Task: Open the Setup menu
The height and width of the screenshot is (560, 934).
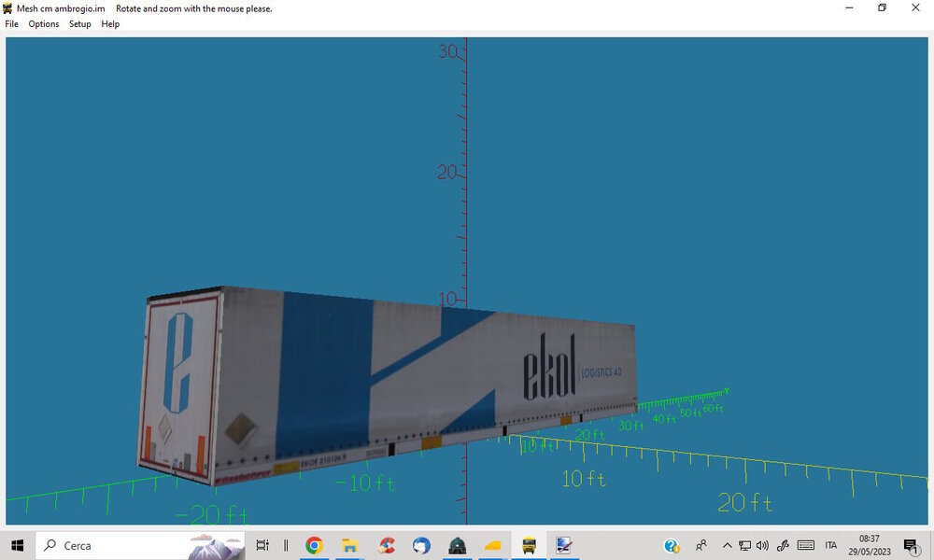Action: coord(79,24)
